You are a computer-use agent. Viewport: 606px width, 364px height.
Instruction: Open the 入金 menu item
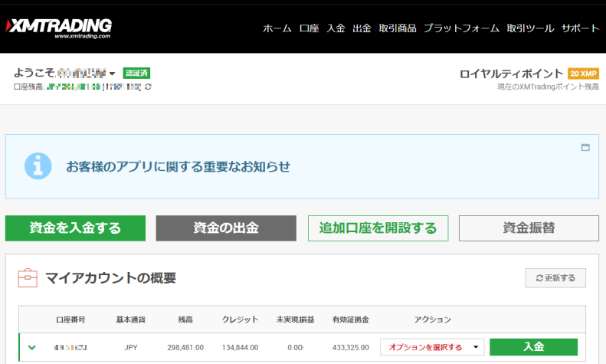point(336,28)
